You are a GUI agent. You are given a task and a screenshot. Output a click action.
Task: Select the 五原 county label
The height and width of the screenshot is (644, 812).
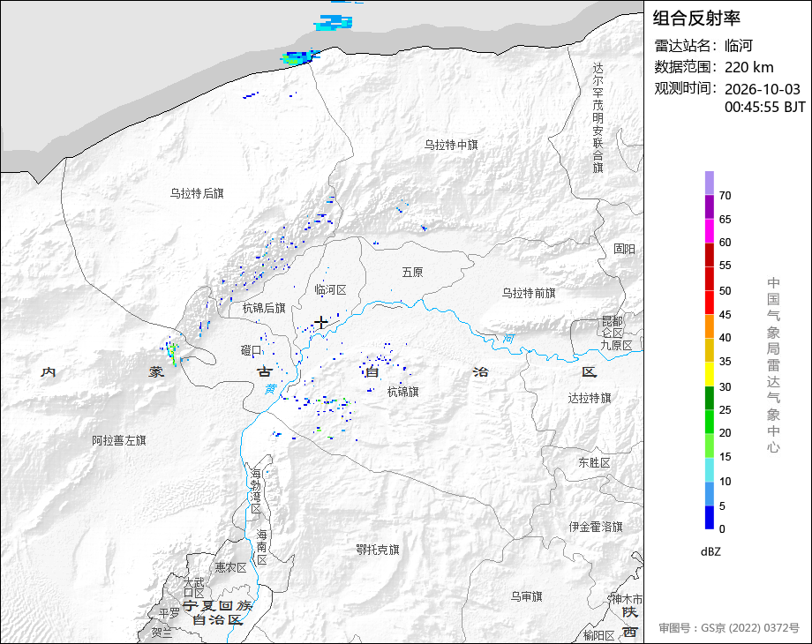point(413,273)
